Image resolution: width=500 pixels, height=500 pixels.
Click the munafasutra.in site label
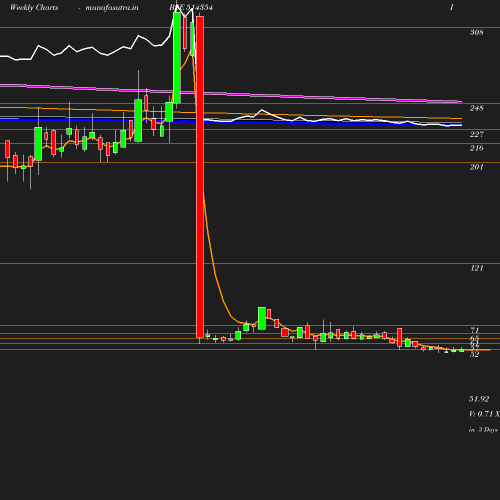(x=112, y=7)
